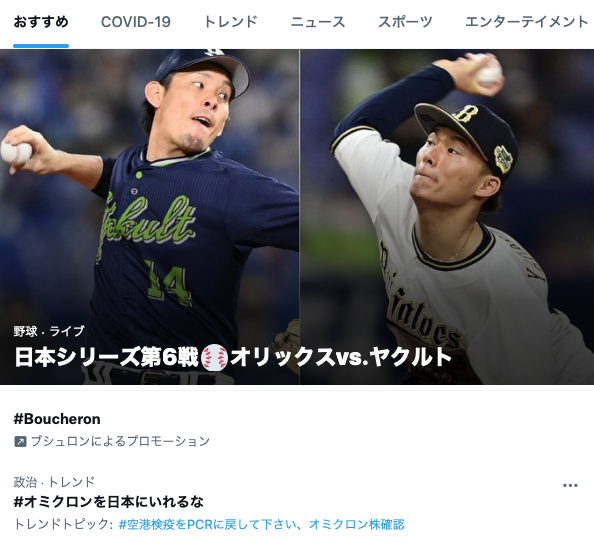Image resolution: width=594 pixels, height=543 pixels.
Task: Click the 野球 · ライブ label
Action: (x=49, y=331)
